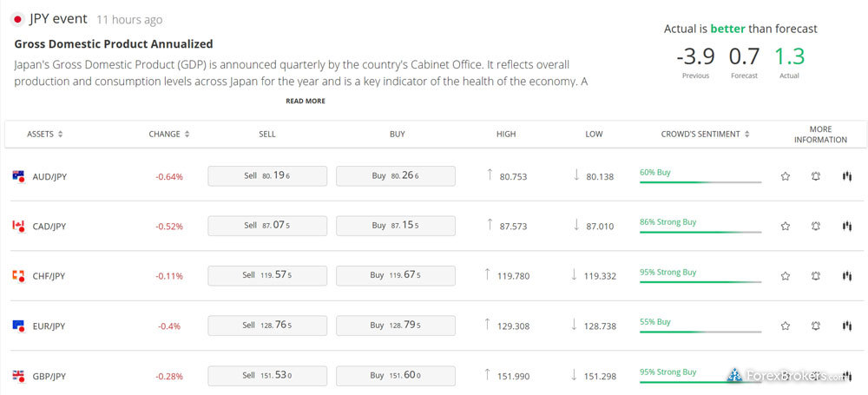
Task: Expand description with READ MORE
Action: click(306, 102)
